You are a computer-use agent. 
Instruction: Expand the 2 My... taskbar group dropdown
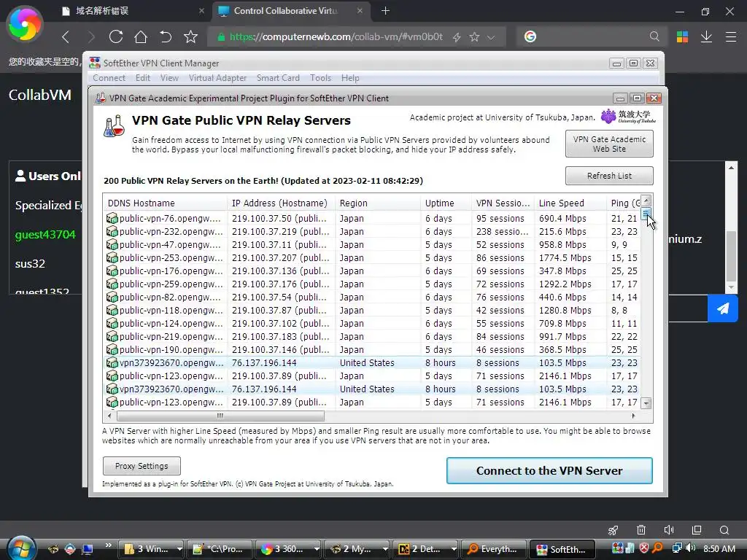pos(385,549)
